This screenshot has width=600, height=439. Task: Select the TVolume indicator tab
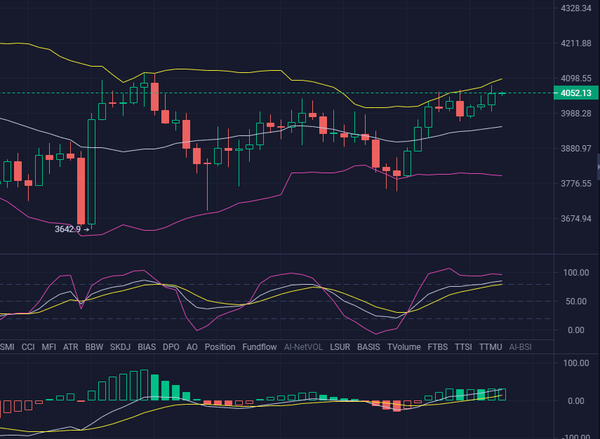point(404,347)
